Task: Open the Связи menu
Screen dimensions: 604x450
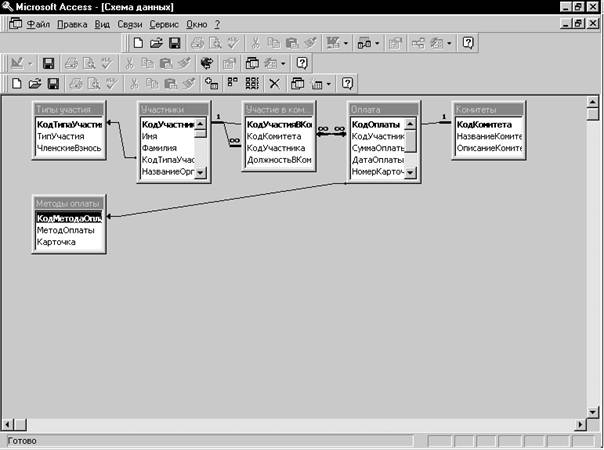Action: point(130,24)
